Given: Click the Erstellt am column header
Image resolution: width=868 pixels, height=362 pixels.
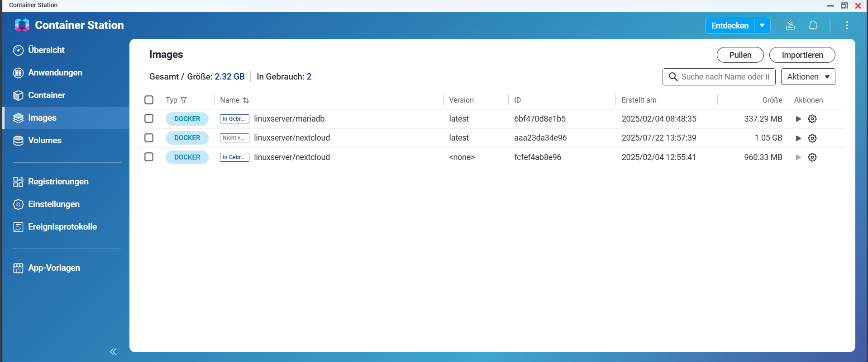Looking at the screenshot, I should [639, 100].
